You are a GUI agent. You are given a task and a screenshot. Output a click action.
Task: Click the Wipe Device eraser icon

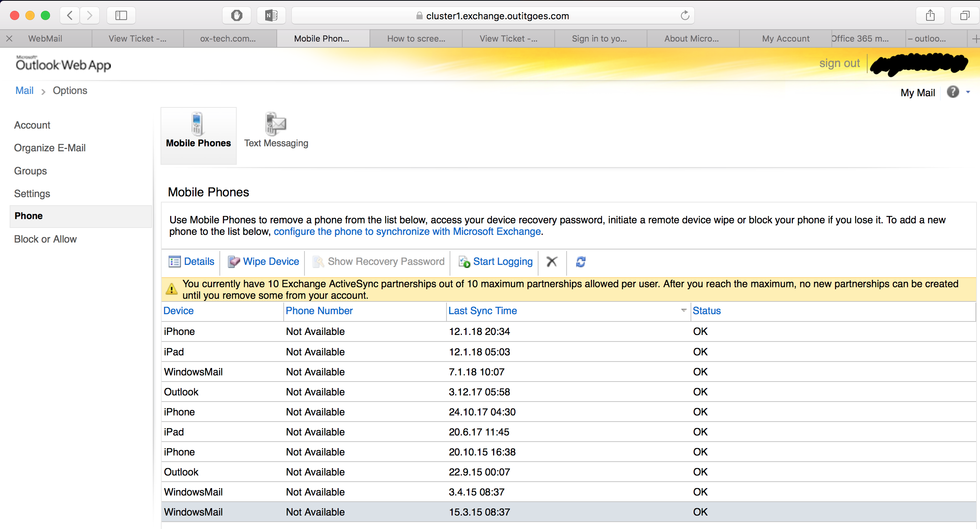click(234, 262)
